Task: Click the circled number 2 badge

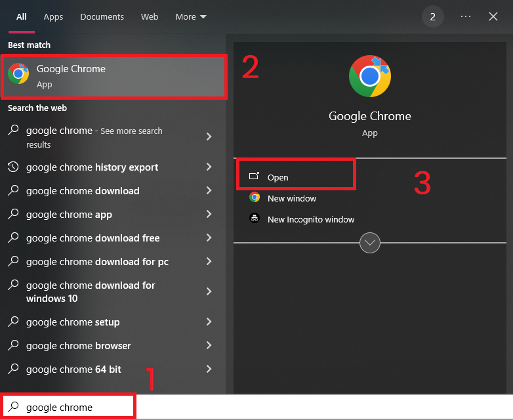Action: (x=432, y=16)
